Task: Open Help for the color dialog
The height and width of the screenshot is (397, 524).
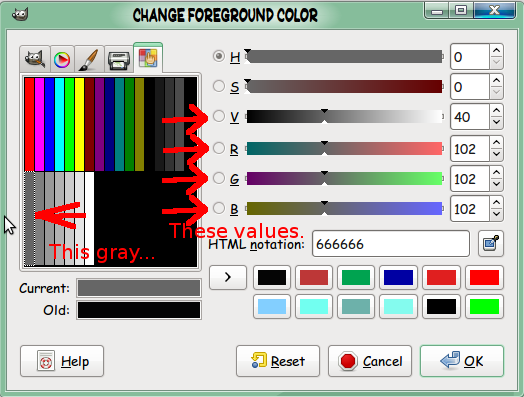Action: point(62,361)
